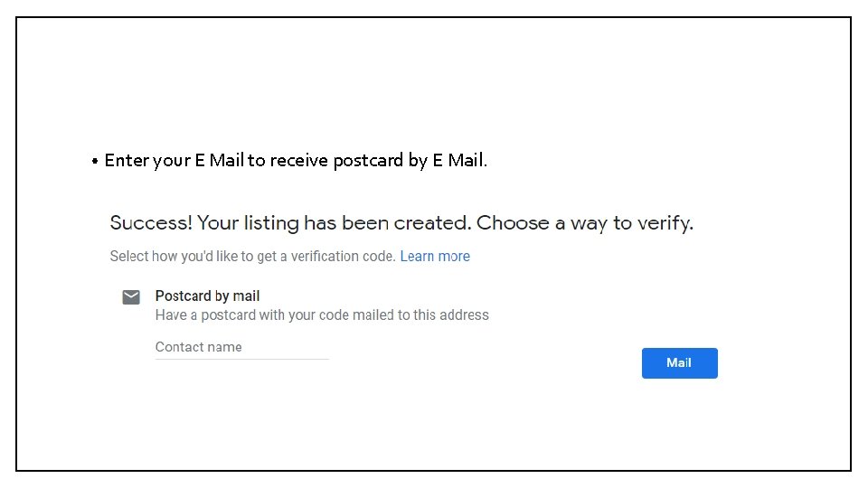Click the word 'Mail' inside the blue button
868x488 pixels.
[x=679, y=363]
